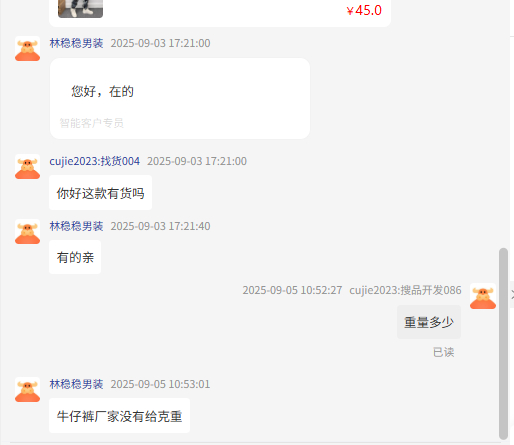Open sender name cujie2023:找货004
Viewport: 514px width, 445px height.
coord(95,161)
